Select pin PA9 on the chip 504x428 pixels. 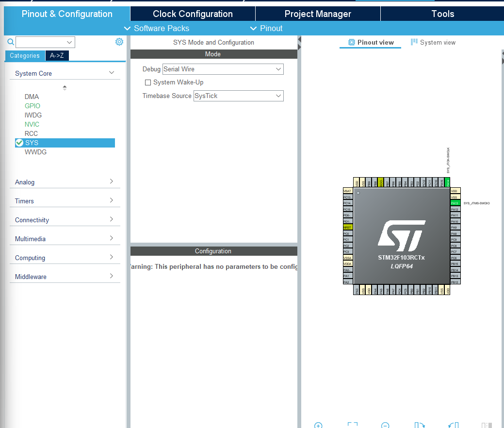click(455, 228)
